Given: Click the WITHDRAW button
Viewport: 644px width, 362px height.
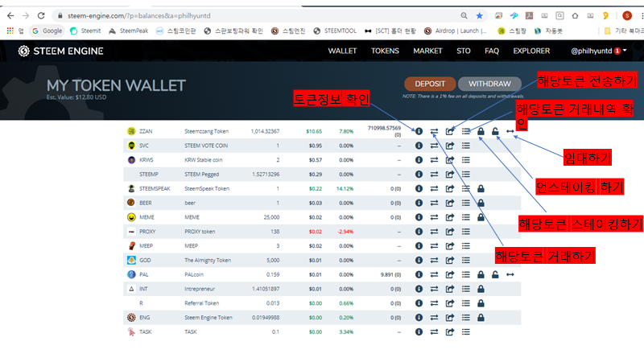Looking at the screenshot, I should 489,84.
